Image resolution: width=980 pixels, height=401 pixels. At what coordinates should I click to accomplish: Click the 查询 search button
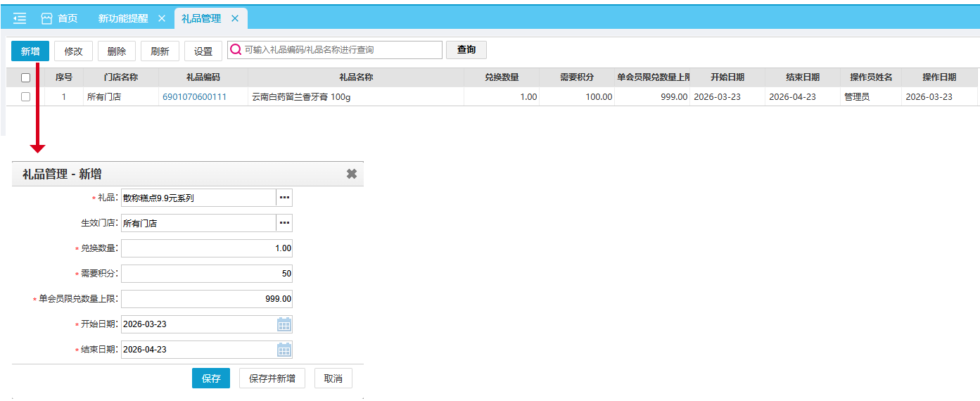466,50
